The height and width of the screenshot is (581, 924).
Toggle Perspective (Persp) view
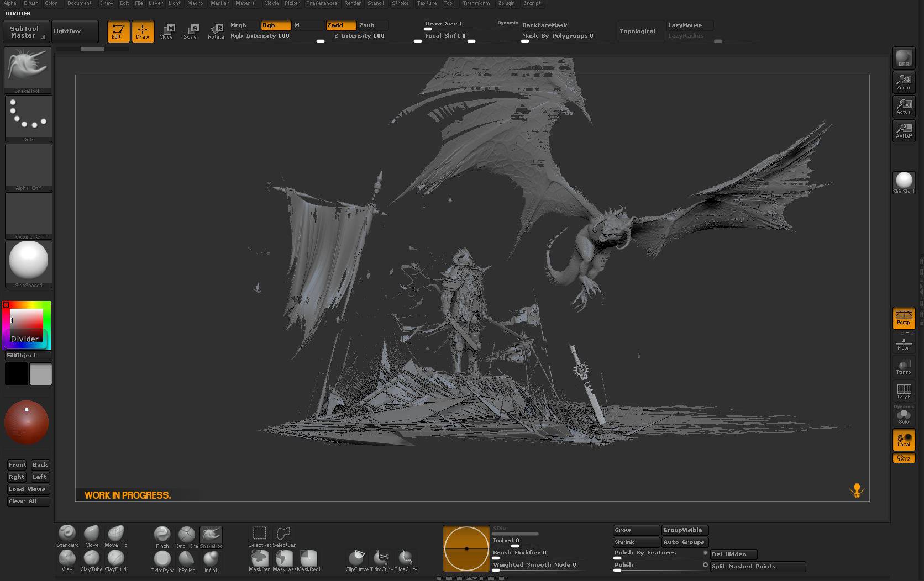click(x=904, y=318)
